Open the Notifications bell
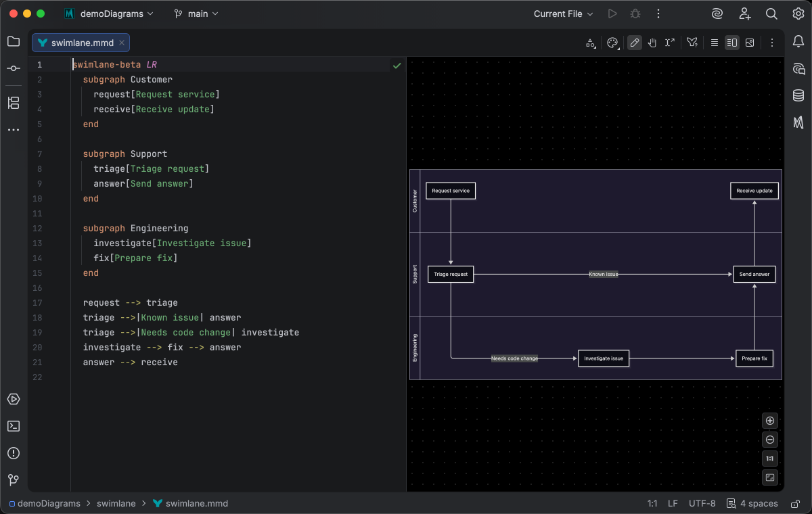Image resolution: width=812 pixels, height=514 pixels. tap(798, 42)
